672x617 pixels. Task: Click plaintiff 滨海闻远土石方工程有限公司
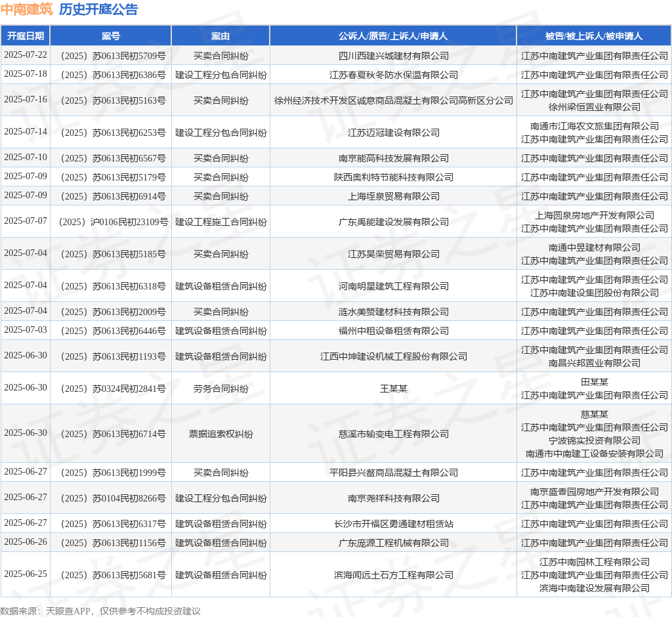click(394, 576)
